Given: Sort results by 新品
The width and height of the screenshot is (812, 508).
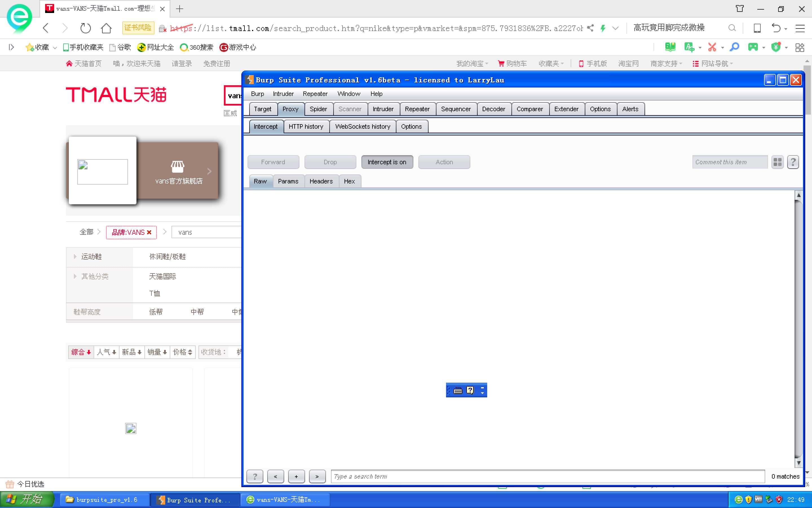Looking at the screenshot, I should coord(132,352).
